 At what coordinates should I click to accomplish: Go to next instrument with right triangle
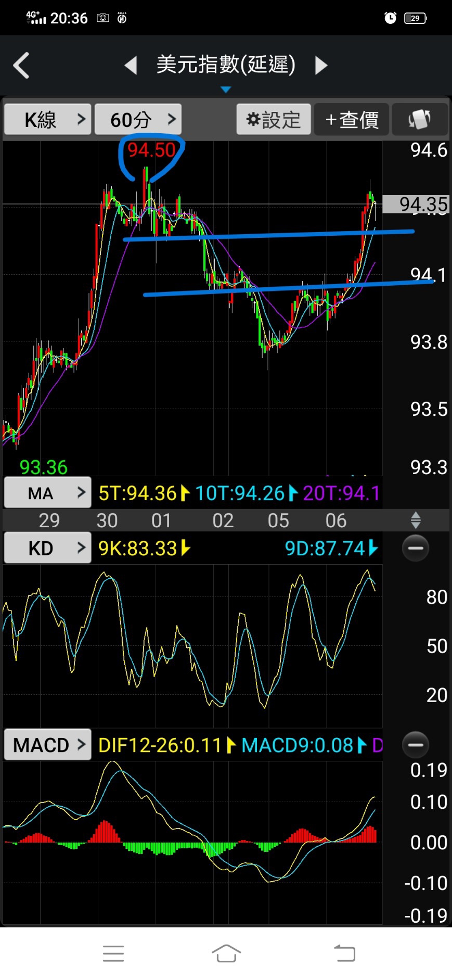pos(321,66)
